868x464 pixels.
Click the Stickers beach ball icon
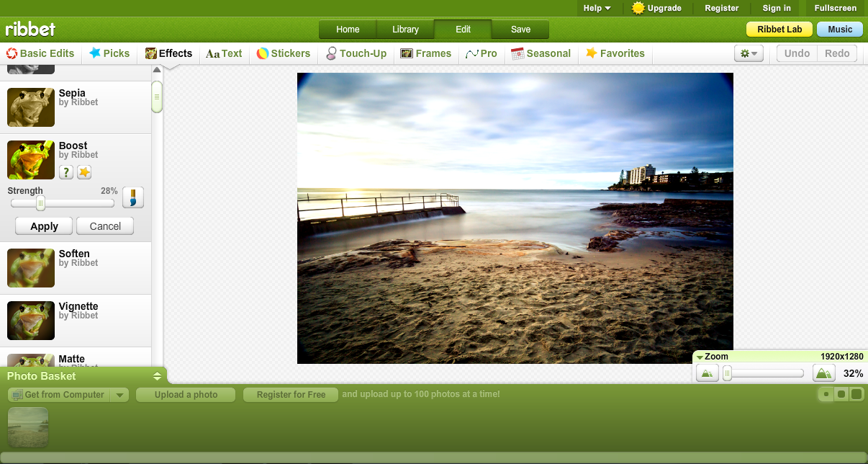click(263, 53)
